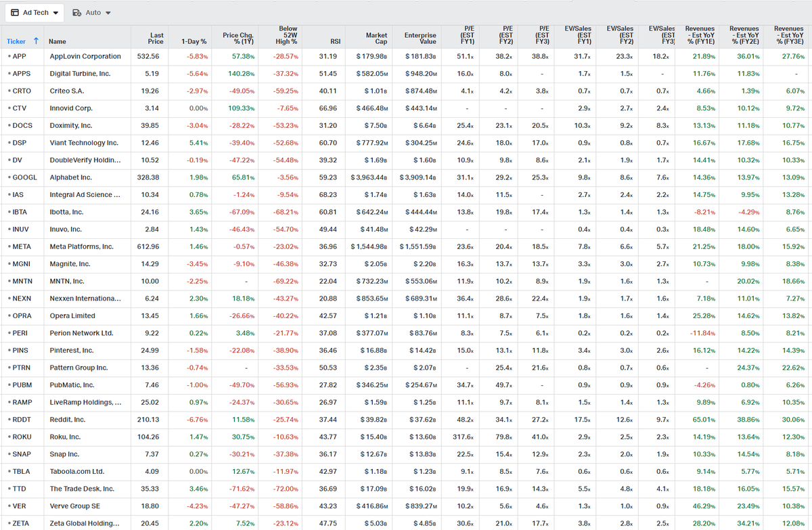Image resolution: width=812 pixels, height=530 pixels.
Task: Click the Auto view icon
Action: [x=76, y=13]
